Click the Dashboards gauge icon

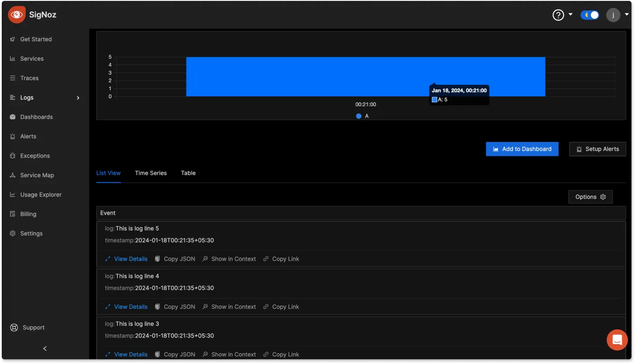(12, 117)
